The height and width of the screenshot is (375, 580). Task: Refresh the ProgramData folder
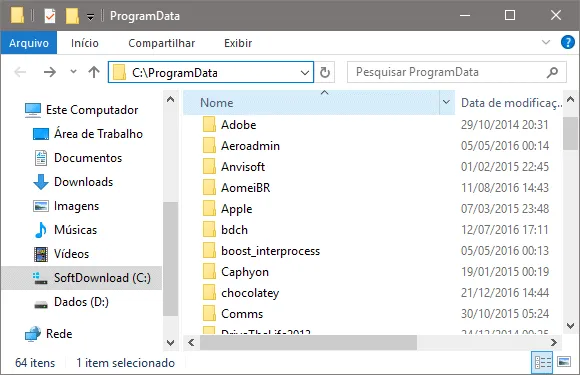pos(325,72)
